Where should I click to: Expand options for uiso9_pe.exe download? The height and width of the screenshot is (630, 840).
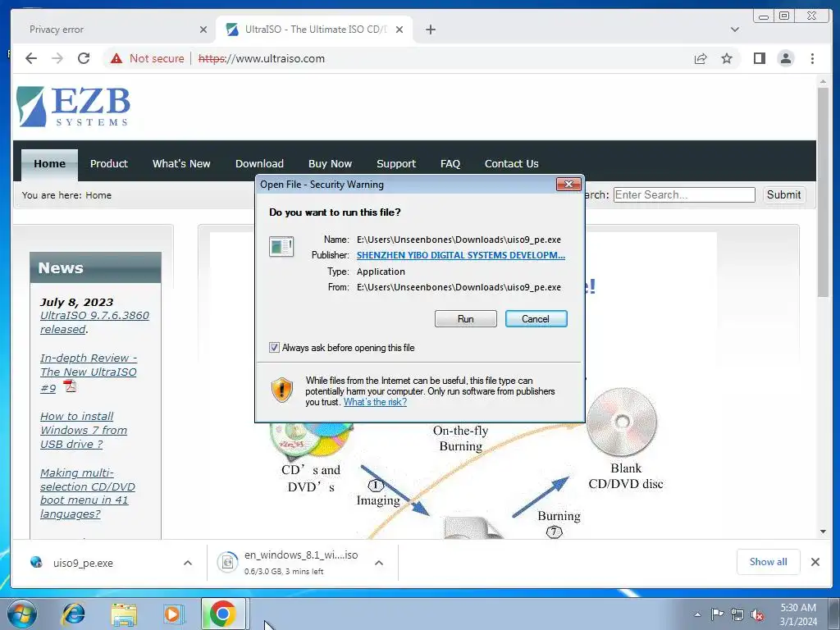[188, 563]
